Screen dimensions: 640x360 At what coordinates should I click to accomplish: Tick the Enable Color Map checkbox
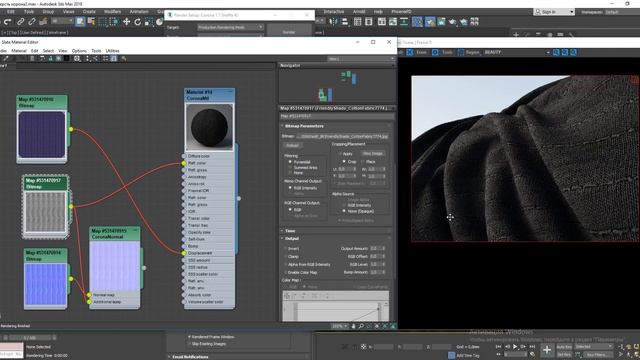click(285, 272)
